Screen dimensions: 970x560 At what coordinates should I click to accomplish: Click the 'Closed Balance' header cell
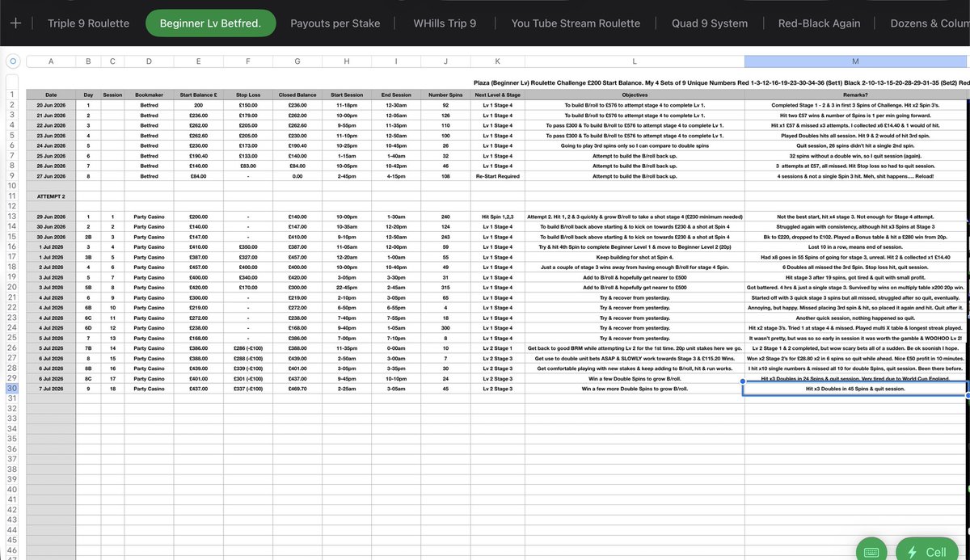point(297,95)
